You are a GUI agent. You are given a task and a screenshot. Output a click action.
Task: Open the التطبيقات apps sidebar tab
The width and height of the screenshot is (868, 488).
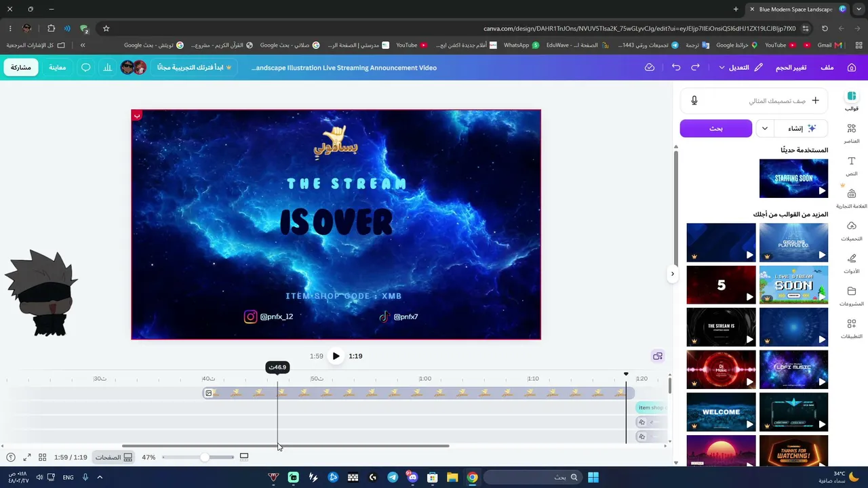tap(851, 329)
